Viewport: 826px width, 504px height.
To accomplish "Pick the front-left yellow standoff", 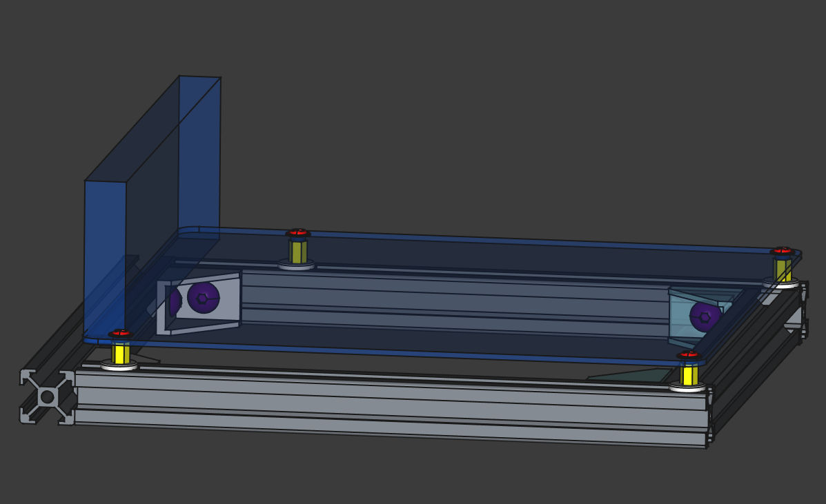I will (121, 352).
